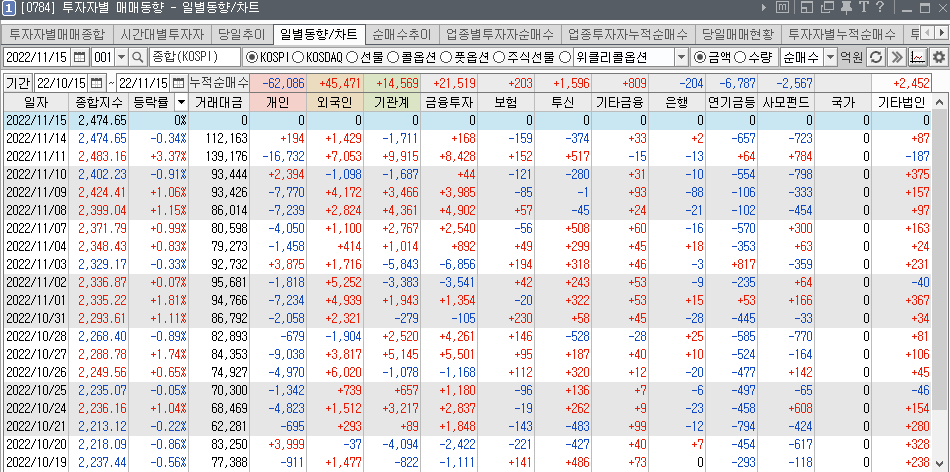950x472 pixels.
Task: Click the refresh data icon
Action: coord(876,57)
